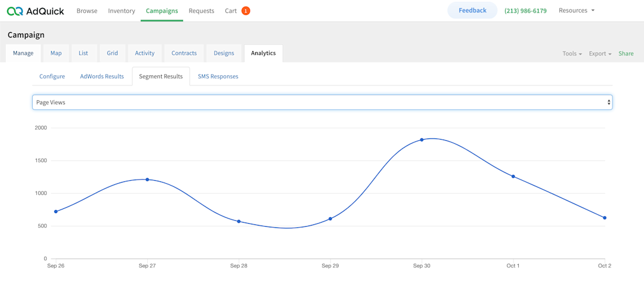Go to Inventory in navigation bar
This screenshot has height=290, width=644.
(x=122, y=11)
